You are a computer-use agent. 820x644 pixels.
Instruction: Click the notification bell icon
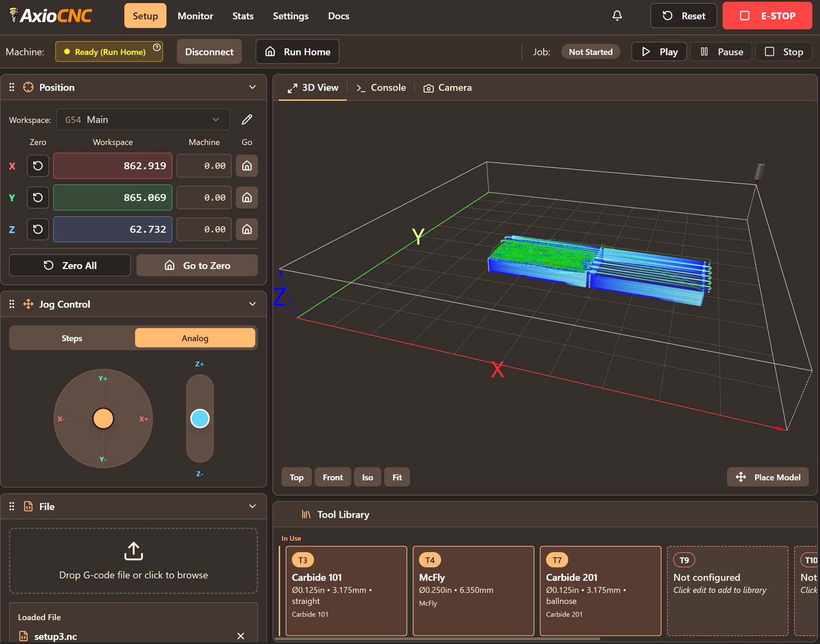click(x=617, y=16)
